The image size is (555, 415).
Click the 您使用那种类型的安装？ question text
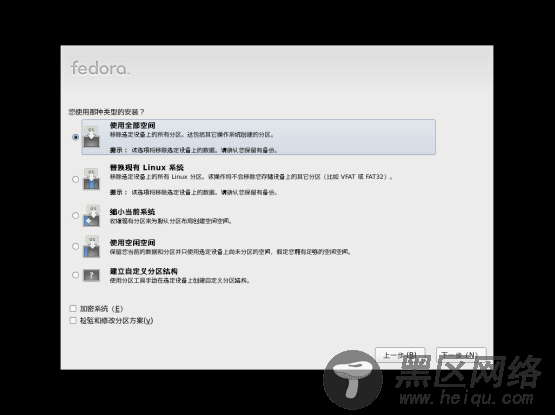tap(106, 112)
